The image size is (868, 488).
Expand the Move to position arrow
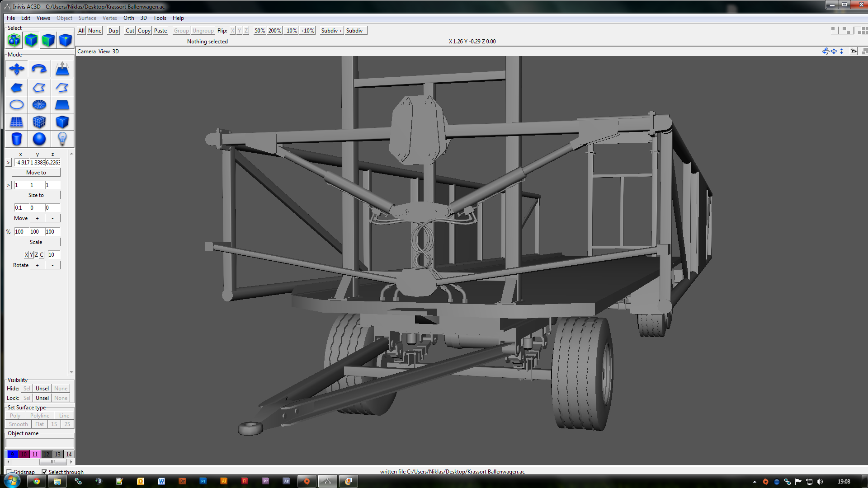click(x=9, y=163)
